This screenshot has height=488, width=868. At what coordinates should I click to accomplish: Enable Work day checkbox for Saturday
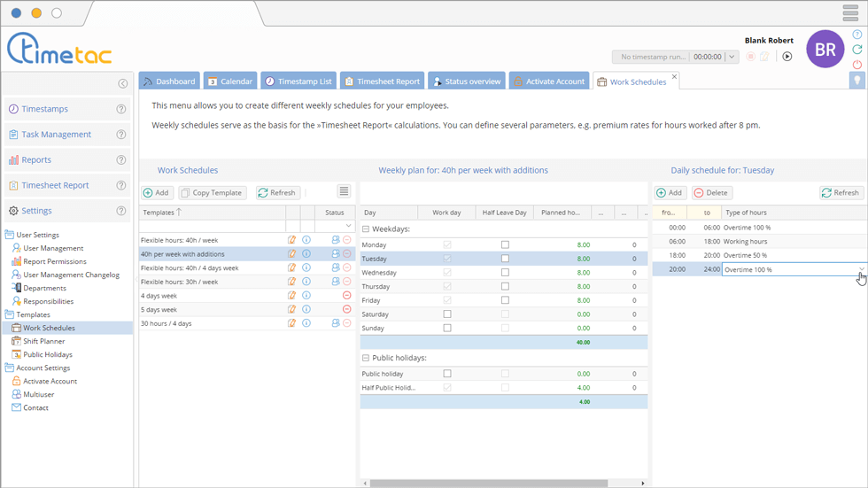[x=446, y=314]
